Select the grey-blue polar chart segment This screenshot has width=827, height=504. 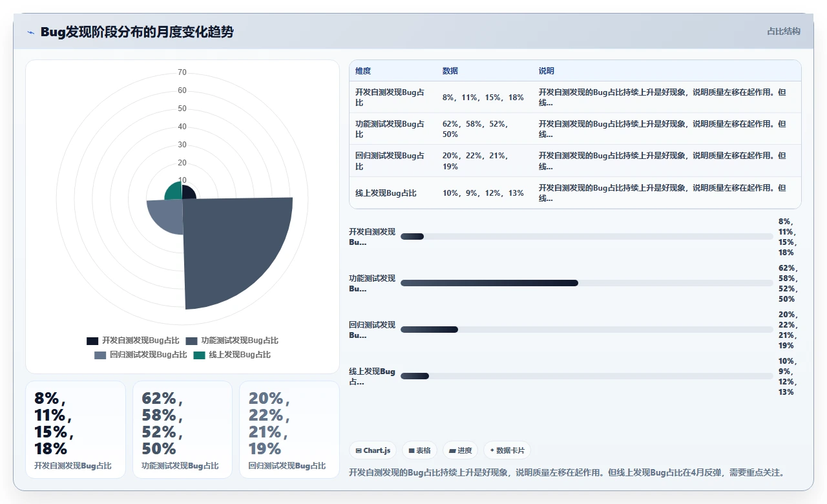coord(165,216)
